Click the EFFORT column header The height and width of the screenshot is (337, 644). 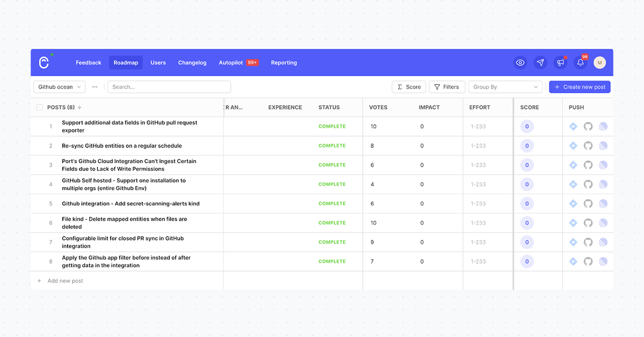(x=480, y=107)
